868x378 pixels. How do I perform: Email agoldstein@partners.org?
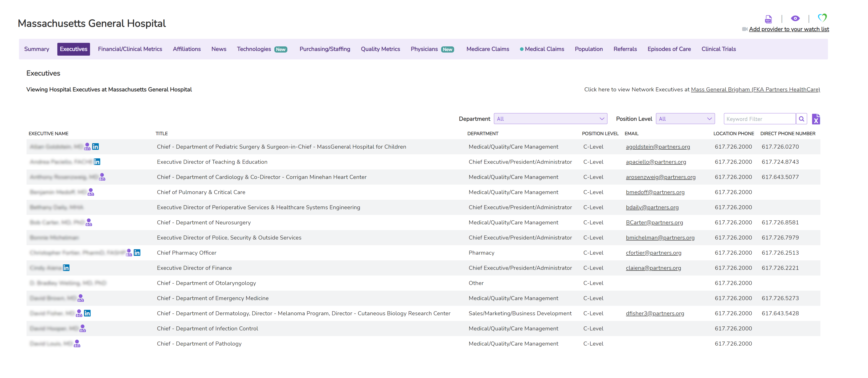coord(658,147)
